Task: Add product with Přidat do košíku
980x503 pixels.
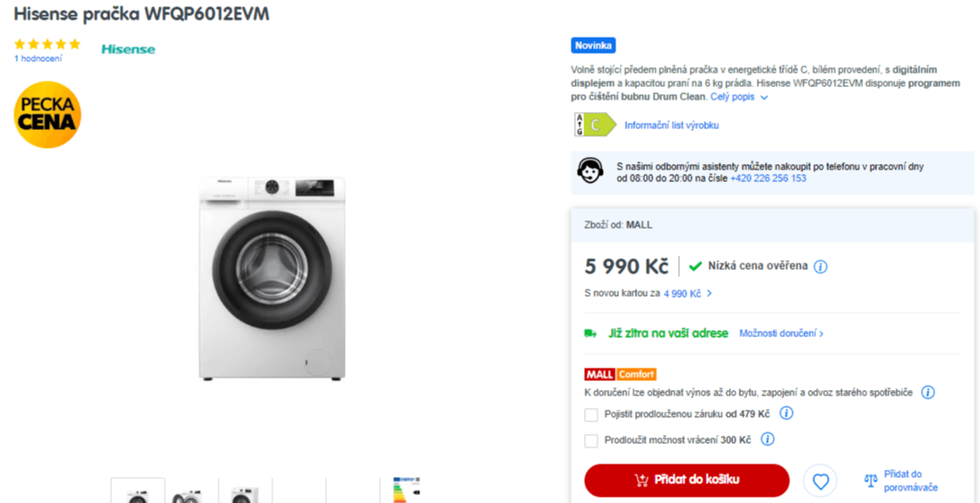Action: click(x=687, y=481)
